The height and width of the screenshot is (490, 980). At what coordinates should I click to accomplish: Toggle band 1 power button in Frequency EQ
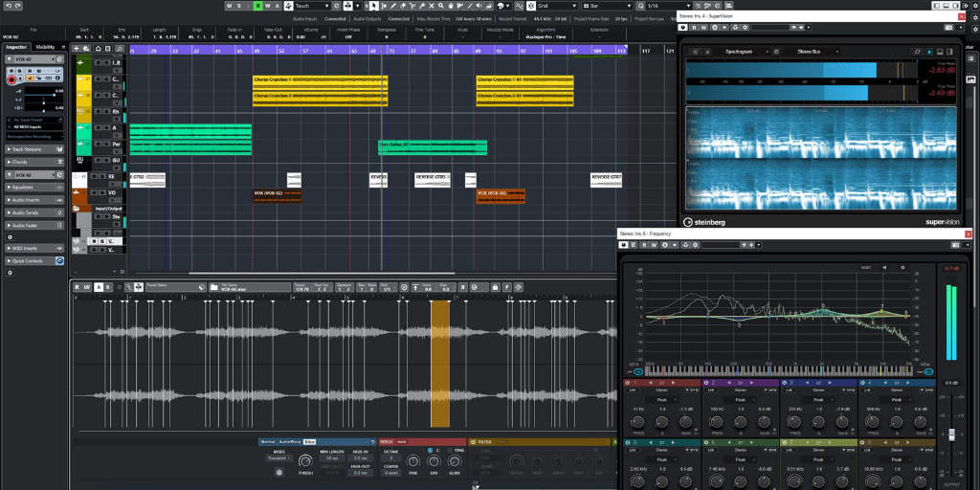[x=628, y=382]
